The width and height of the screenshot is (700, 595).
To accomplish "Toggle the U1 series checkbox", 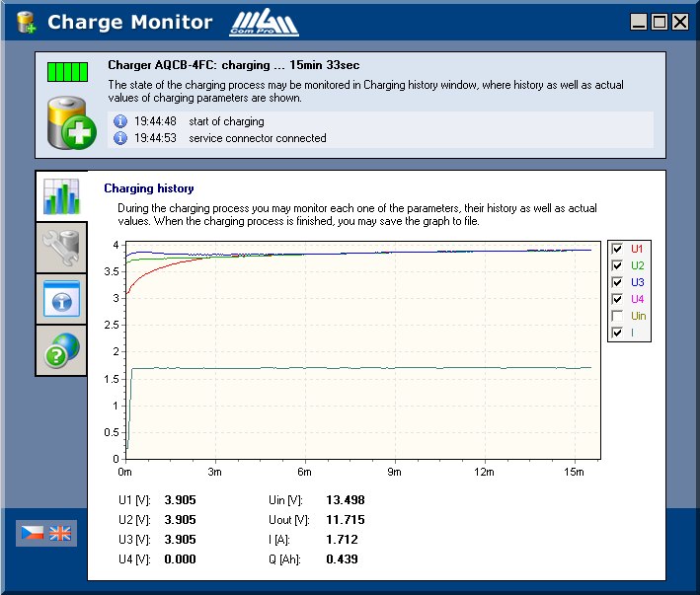I will [617, 249].
